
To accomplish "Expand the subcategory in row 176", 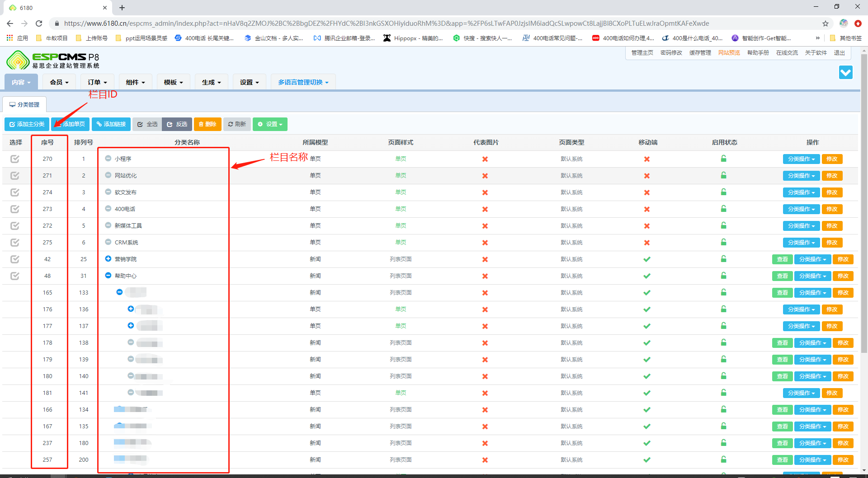I will click(131, 309).
